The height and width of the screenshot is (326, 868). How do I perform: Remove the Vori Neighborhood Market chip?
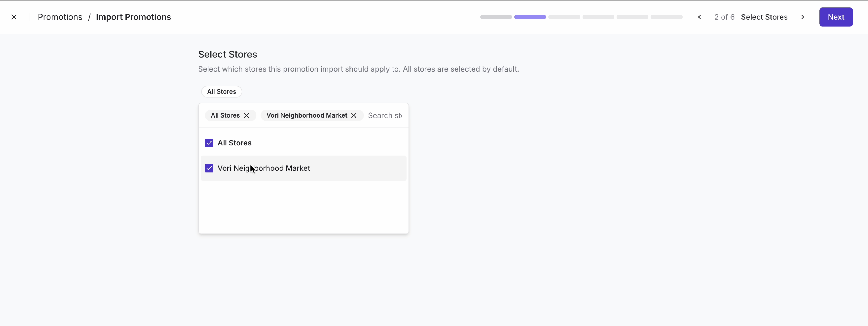(x=353, y=115)
